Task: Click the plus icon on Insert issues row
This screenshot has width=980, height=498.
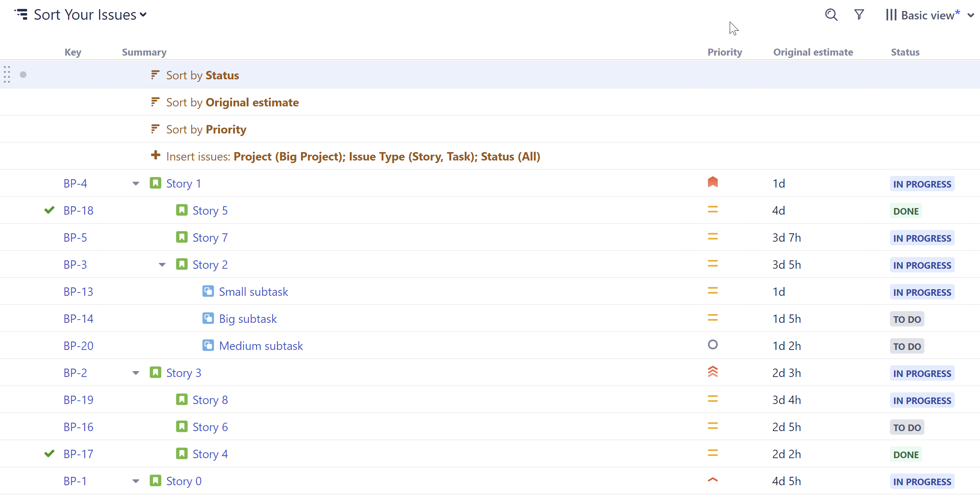Action: pos(155,155)
